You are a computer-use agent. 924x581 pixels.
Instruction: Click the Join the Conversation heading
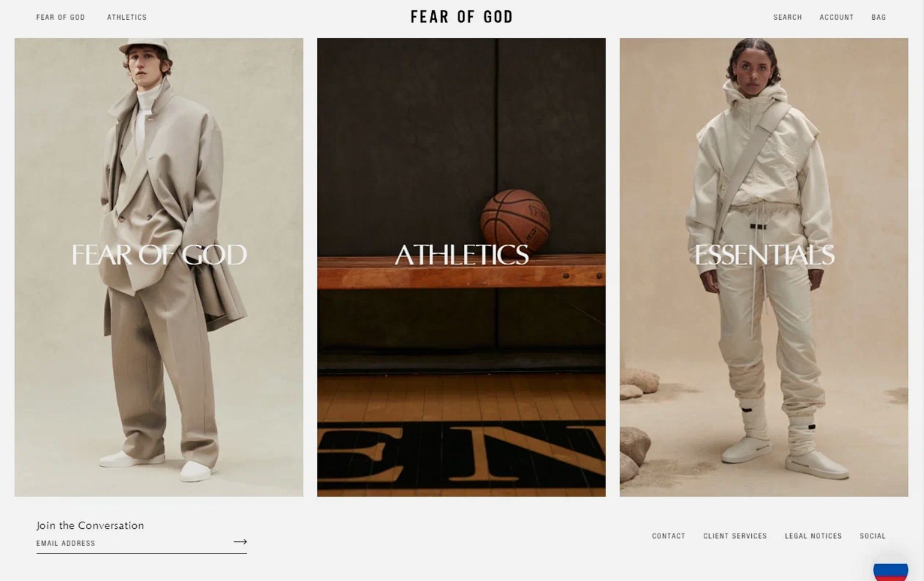coord(90,525)
